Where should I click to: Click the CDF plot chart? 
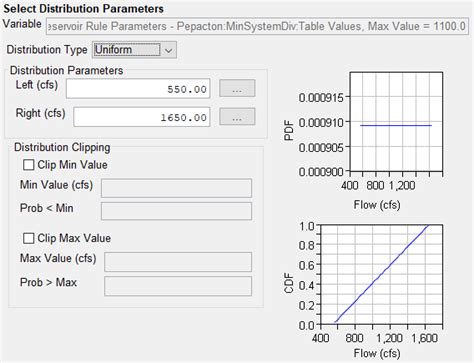click(x=381, y=275)
